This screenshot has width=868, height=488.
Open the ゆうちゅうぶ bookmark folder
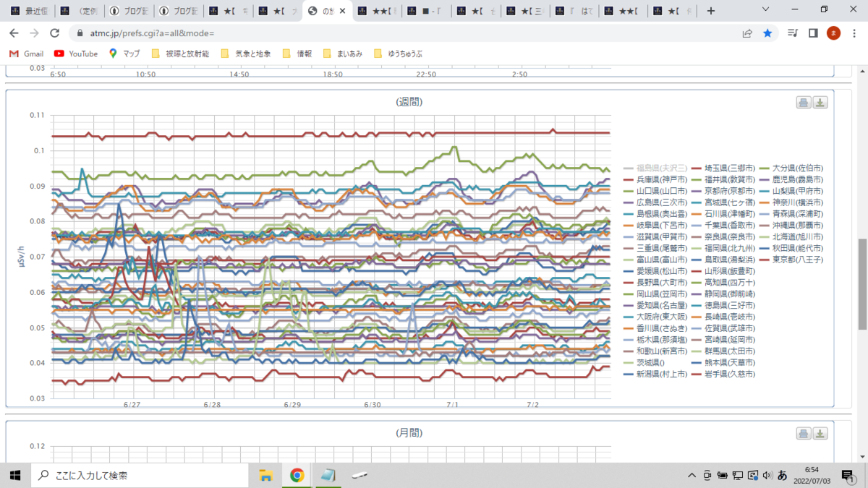click(x=398, y=53)
